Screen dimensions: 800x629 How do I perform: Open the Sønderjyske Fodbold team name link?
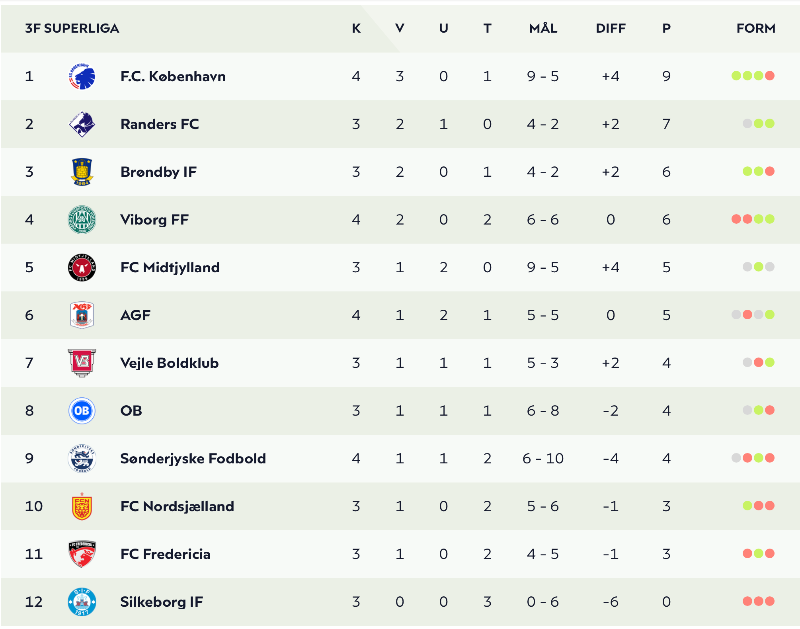(193, 458)
